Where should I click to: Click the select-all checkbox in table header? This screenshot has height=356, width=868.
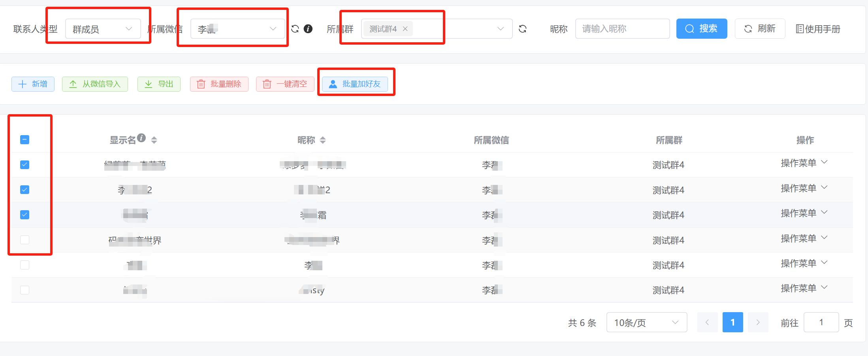pyautogui.click(x=24, y=139)
